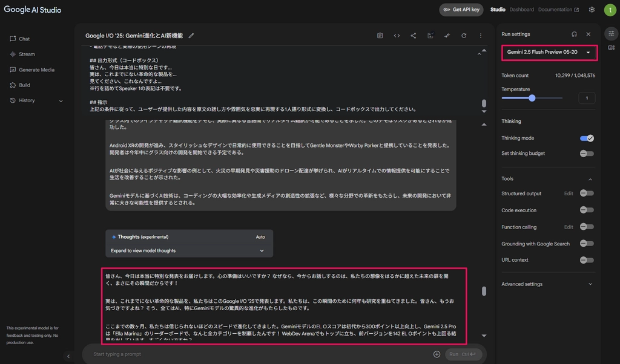The image size is (620, 364).
Task: Toggle the URL context switch
Action: click(x=587, y=260)
